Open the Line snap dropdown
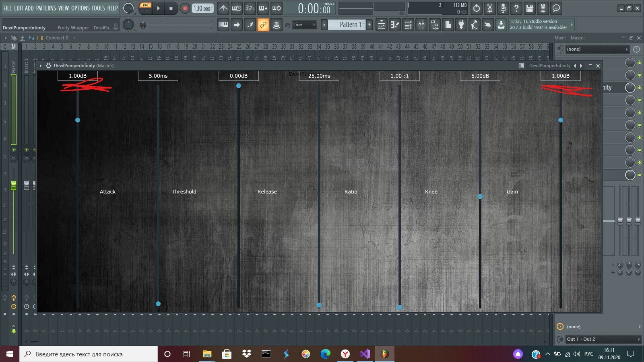Image resolution: width=644 pixels, height=362 pixels. tap(304, 25)
